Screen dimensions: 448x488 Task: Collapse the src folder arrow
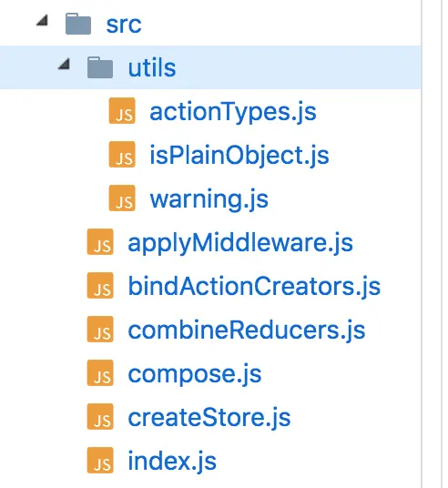coord(42,21)
